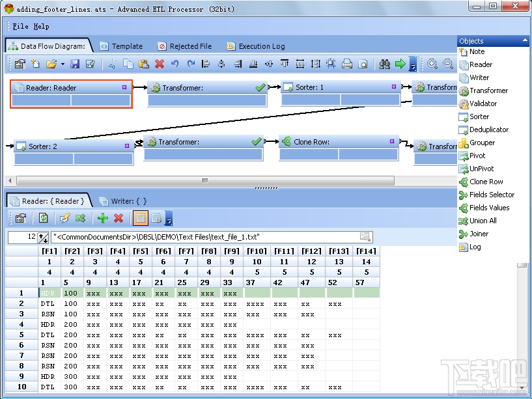Select the [F10] column header
Viewport: 532px width, 399px height.
[x=257, y=251]
